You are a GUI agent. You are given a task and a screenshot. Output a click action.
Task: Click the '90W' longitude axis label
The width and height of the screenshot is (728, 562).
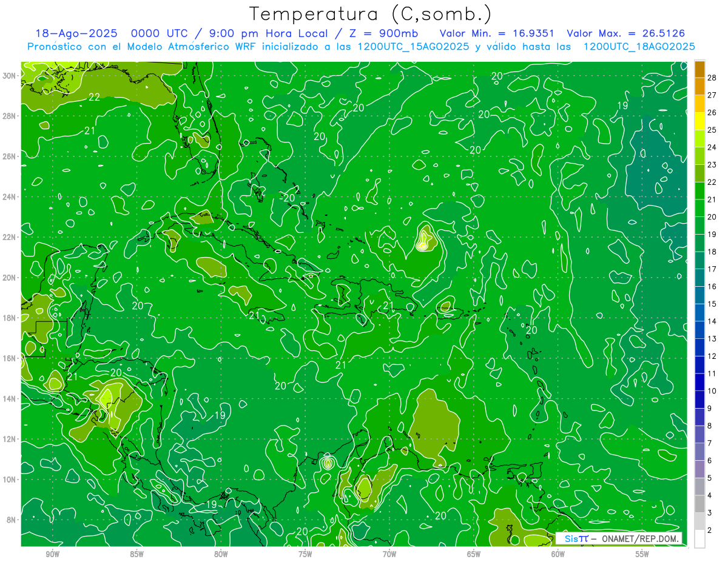tap(53, 554)
